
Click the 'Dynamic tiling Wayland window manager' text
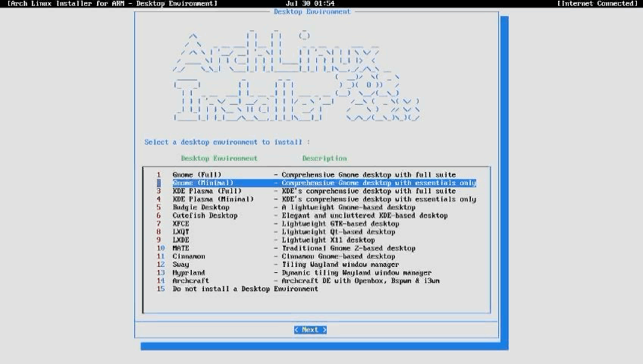point(356,273)
